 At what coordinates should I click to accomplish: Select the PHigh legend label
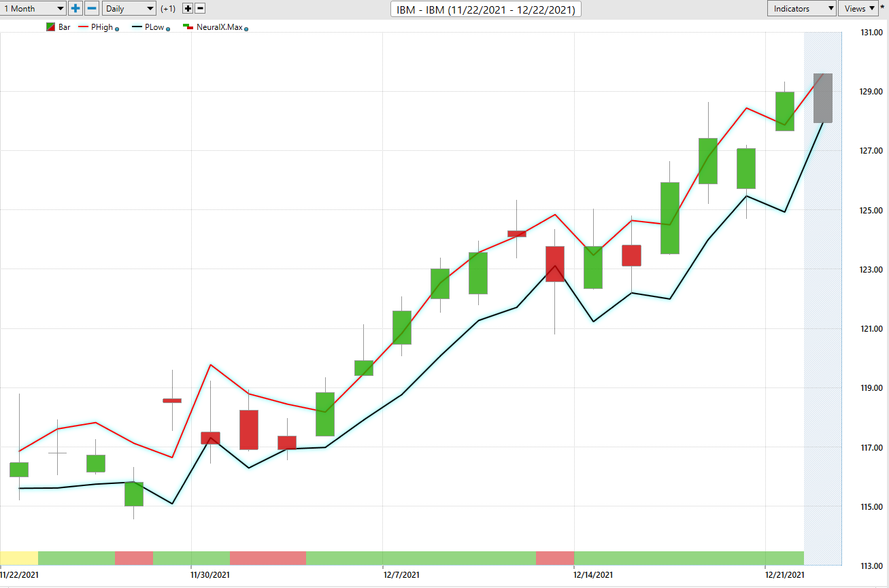102,28
